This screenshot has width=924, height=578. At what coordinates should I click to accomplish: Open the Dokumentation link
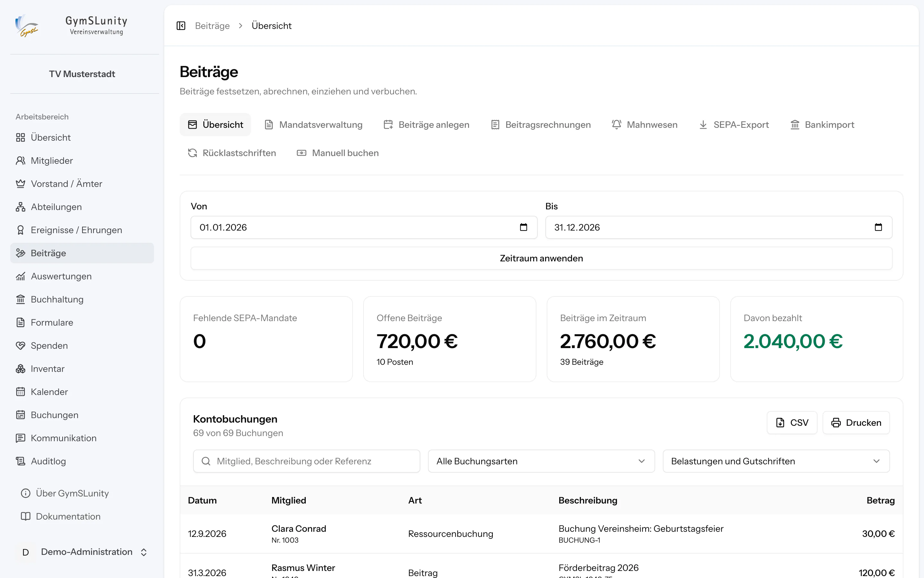click(82, 516)
